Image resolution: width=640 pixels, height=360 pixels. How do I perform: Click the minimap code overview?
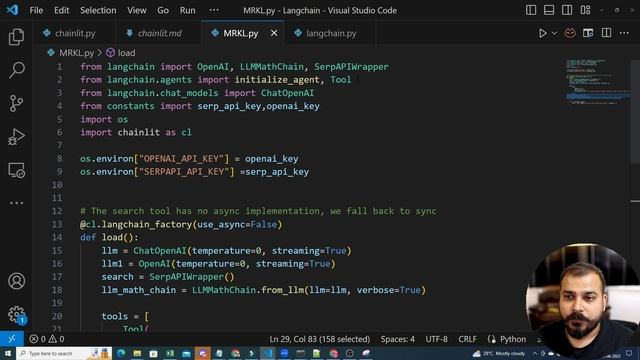coord(598,82)
